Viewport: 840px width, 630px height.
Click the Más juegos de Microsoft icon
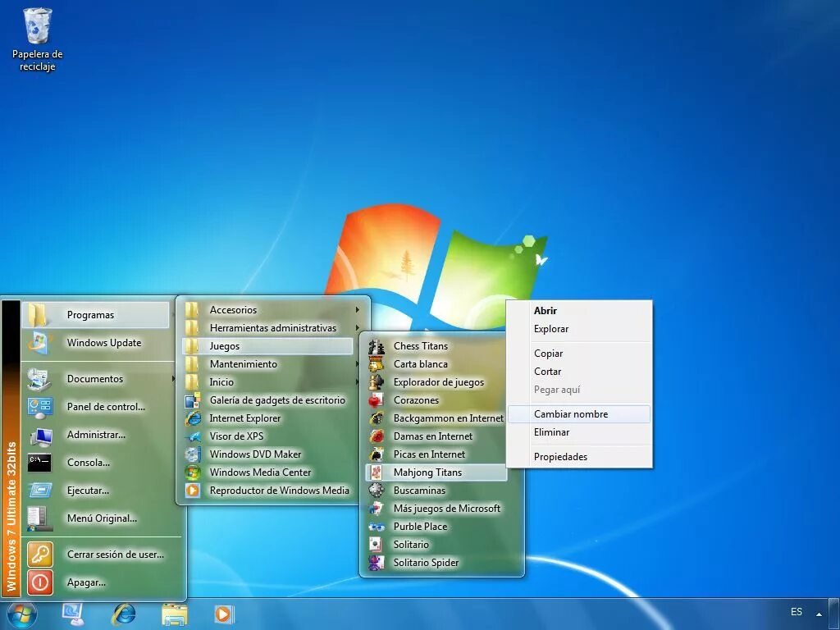[x=376, y=509]
